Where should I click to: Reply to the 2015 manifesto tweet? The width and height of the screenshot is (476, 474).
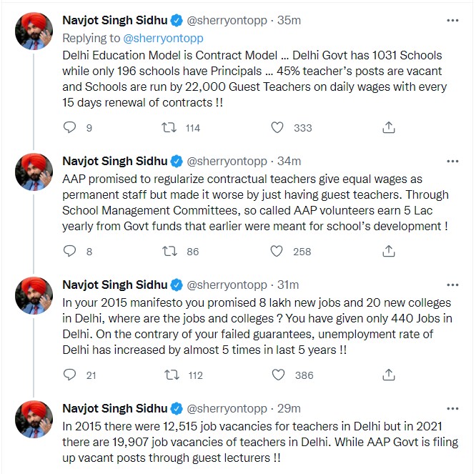69,375
